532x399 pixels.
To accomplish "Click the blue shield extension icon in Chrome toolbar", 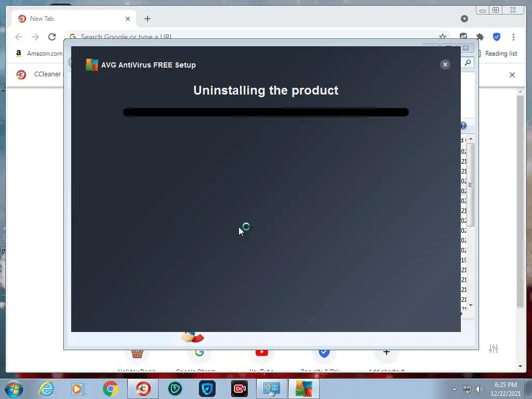I will (496, 37).
